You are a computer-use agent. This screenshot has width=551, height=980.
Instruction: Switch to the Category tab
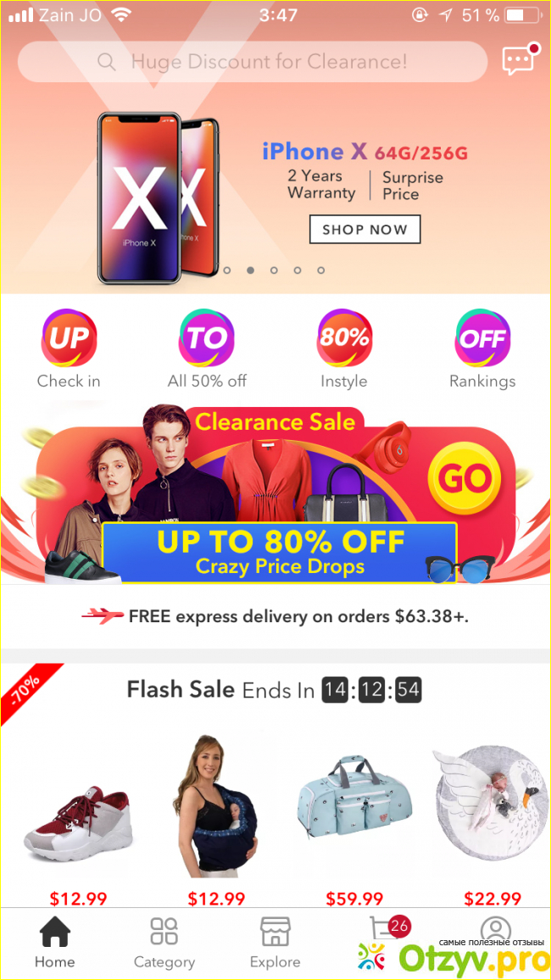coord(164,943)
